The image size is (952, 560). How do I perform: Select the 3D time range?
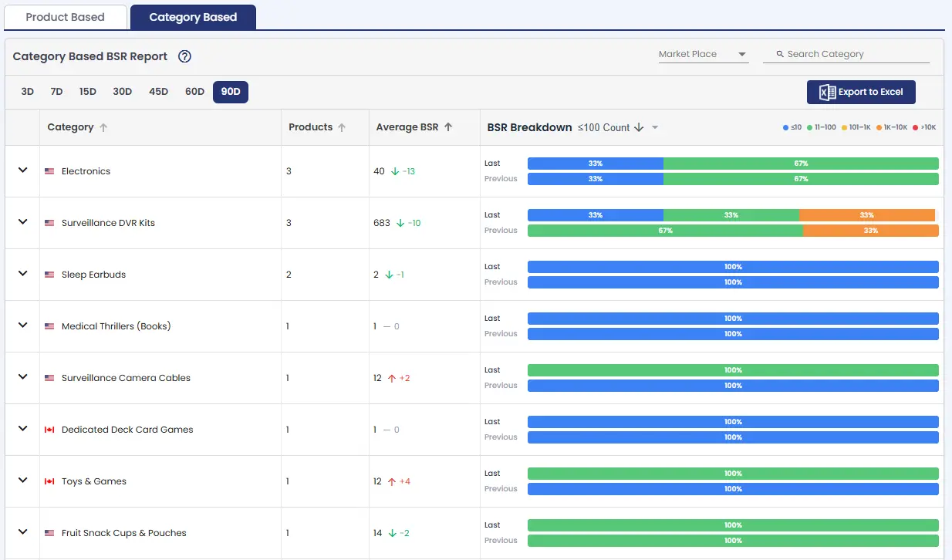pyautogui.click(x=27, y=92)
